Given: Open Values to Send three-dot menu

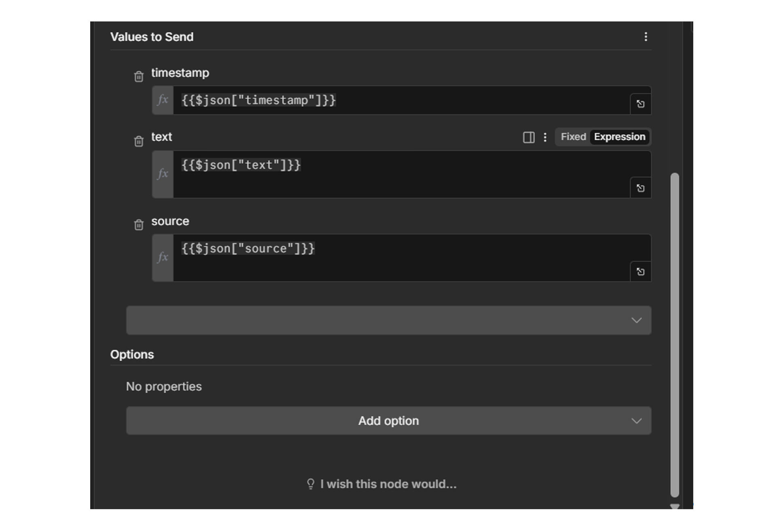Looking at the screenshot, I should pos(646,37).
